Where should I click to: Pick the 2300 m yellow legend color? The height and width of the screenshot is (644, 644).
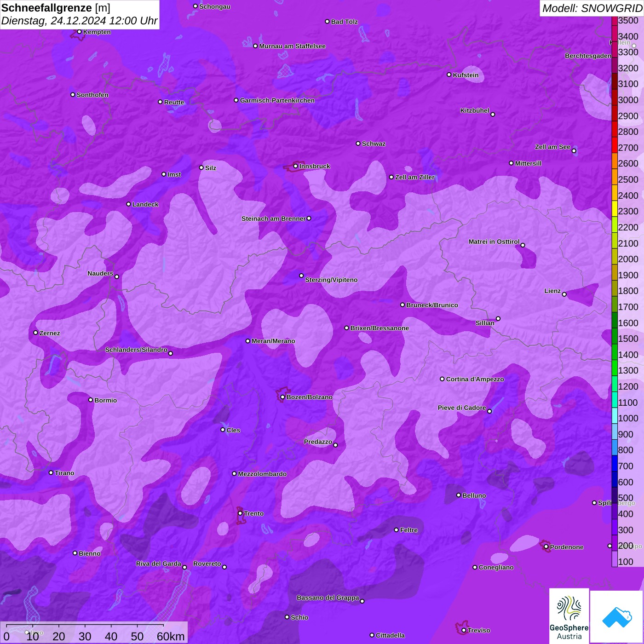[x=615, y=208]
